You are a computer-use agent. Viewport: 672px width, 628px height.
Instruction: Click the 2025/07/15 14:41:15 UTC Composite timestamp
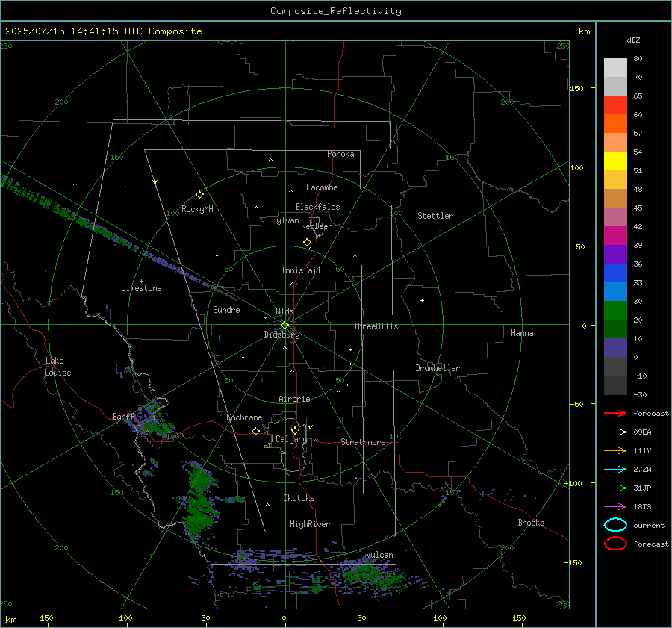[x=103, y=31]
